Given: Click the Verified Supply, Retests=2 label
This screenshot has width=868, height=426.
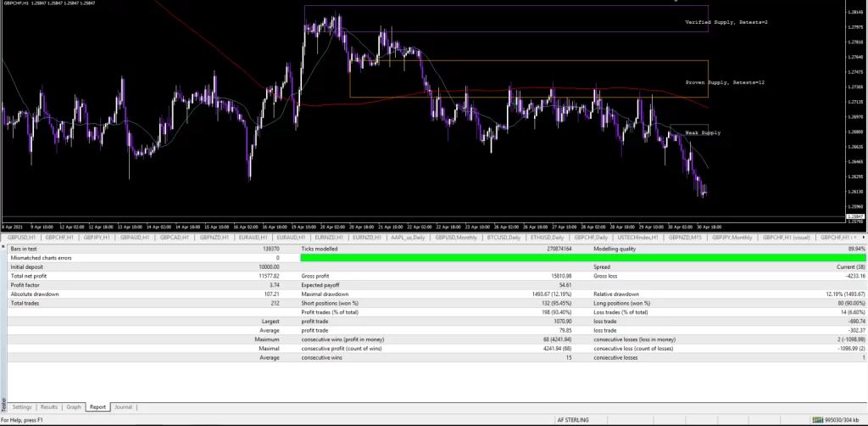Looking at the screenshot, I should pos(726,21).
